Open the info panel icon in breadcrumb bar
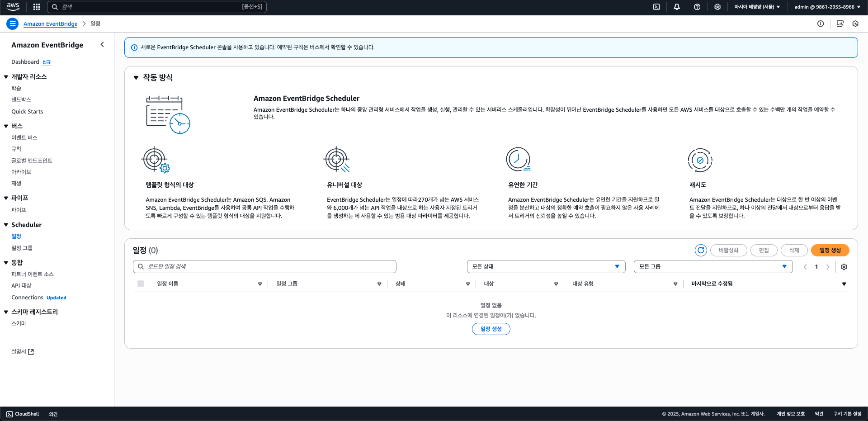Image resolution: width=868 pixels, height=421 pixels. pos(821,24)
